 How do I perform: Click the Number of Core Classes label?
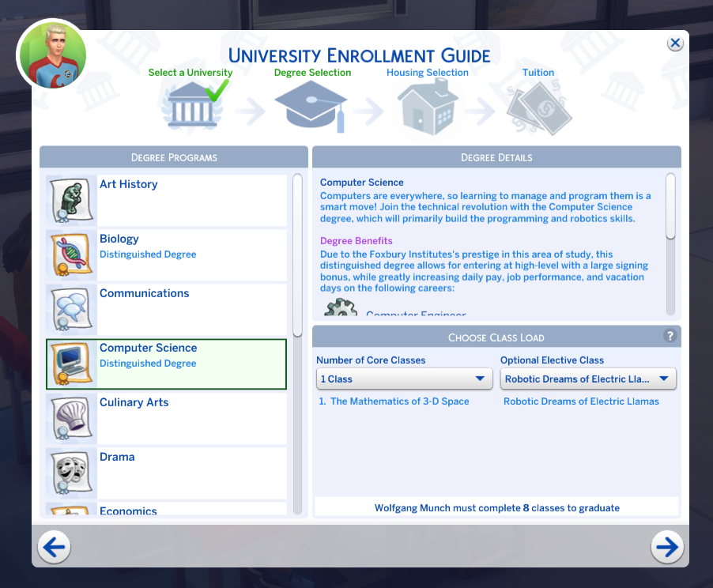(x=371, y=360)
